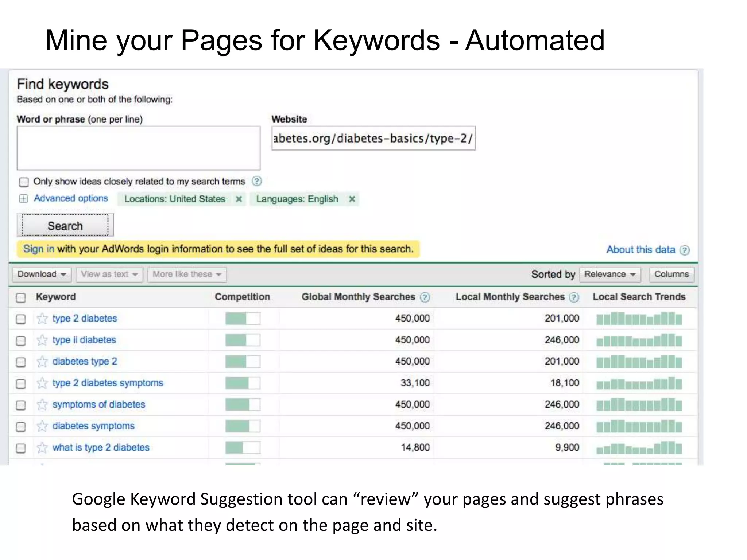Star the 'symptoms of diabetes' keyword
Image resolution: width=747 pixels, height=560 pixels.
click(42, 405)
